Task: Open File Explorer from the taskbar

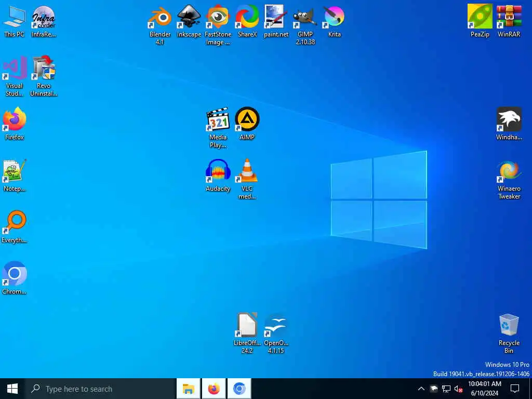Action: (189, 389)
